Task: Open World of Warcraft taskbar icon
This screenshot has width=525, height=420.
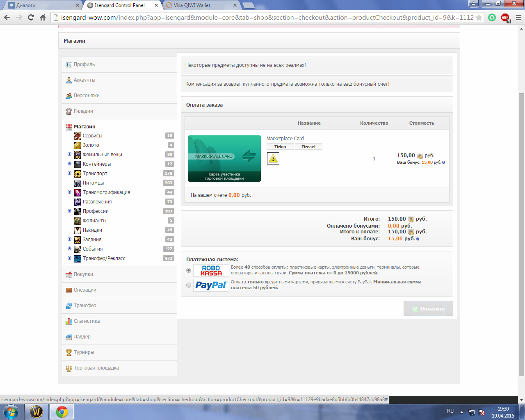Action: (x=37, y=411)
